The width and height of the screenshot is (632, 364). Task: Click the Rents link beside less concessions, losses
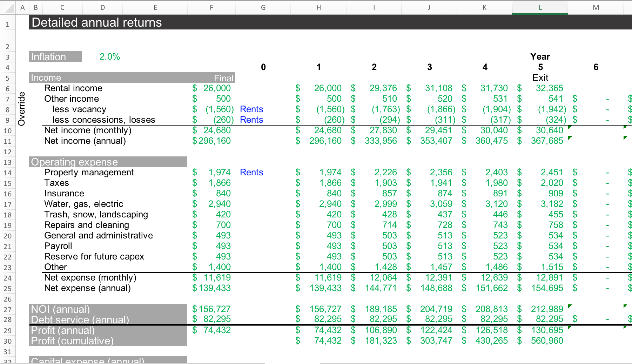[x=251, y=120]
